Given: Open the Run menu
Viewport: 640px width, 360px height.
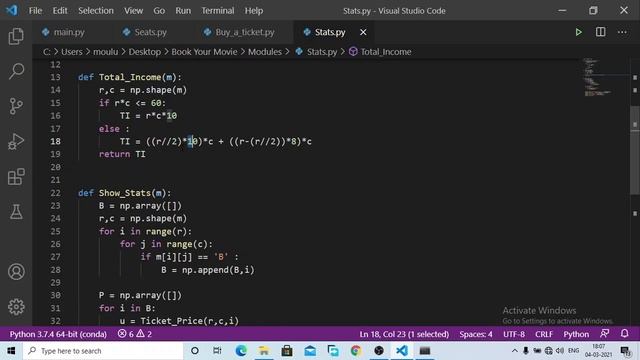Looking at the screenshot, I should [x=183, y=11].
